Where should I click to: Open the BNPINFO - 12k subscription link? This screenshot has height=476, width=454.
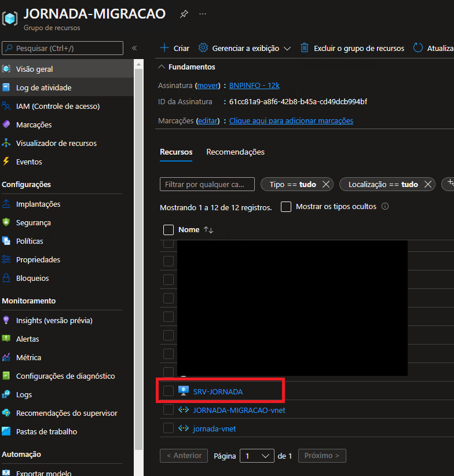(x=254, y=86)
